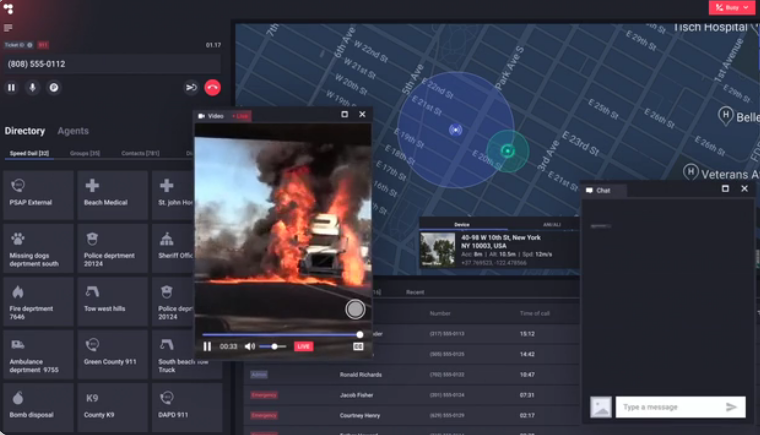This screenshot has width=760, height=435.
Task: Click the phone number field (808) 555-0112
Action: [x=112, y=64]
